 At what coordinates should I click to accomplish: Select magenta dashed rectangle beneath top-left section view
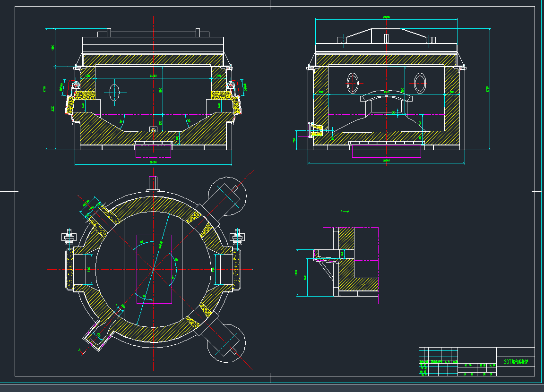tap(154, 151)
